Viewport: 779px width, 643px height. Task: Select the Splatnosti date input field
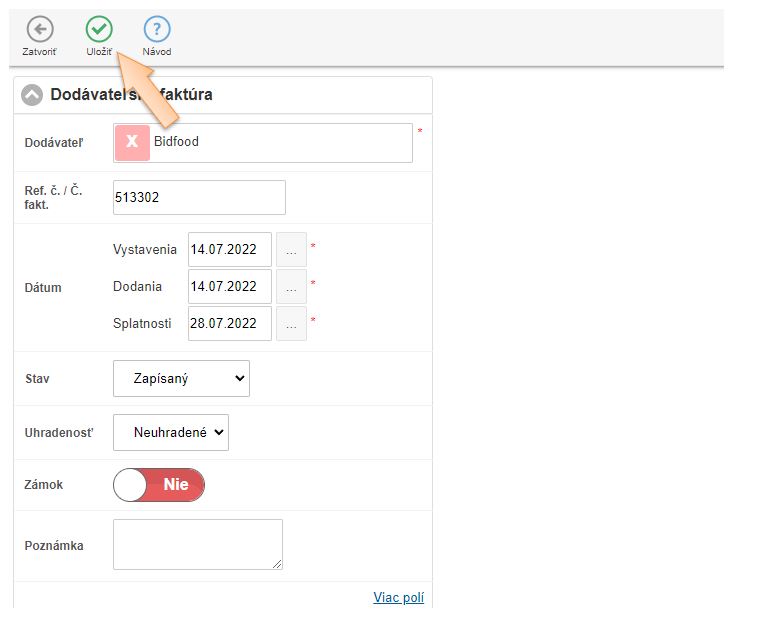tap(229, 324)
